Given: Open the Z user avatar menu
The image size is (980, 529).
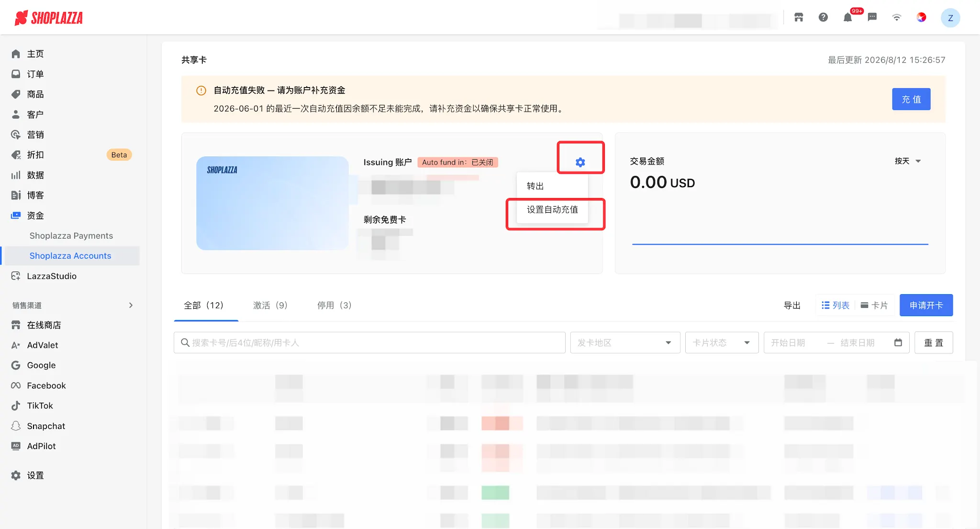Looking at the screenshot, I should pyautogui.click(x=950, y=18).
